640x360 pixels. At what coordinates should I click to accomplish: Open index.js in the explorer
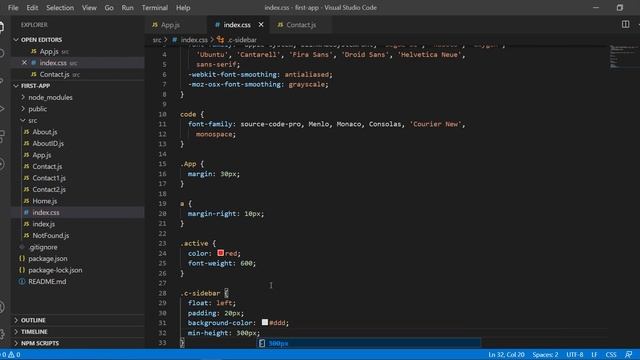[x=43, y=224]
